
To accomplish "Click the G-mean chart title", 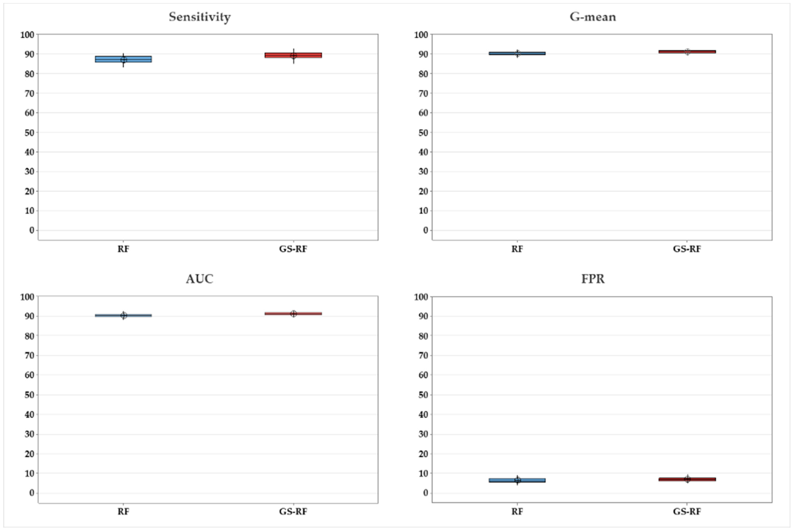I will coord(592,17).
